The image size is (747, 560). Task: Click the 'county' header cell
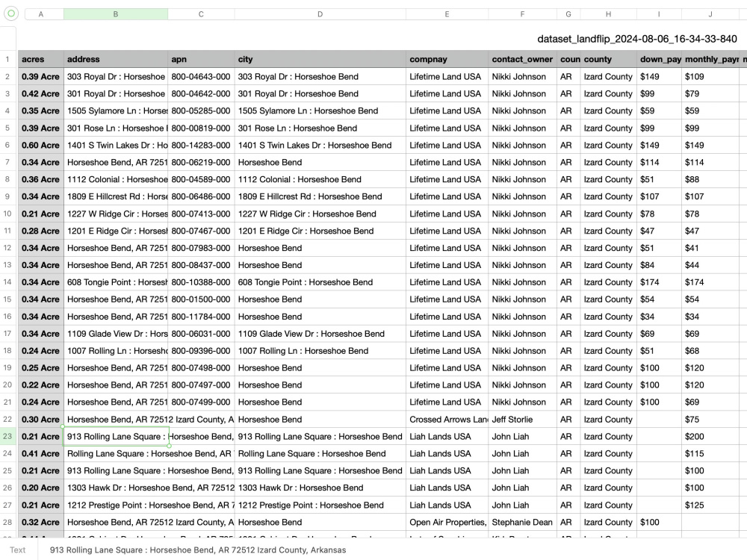pyautogui.click(x=608, y=60)
